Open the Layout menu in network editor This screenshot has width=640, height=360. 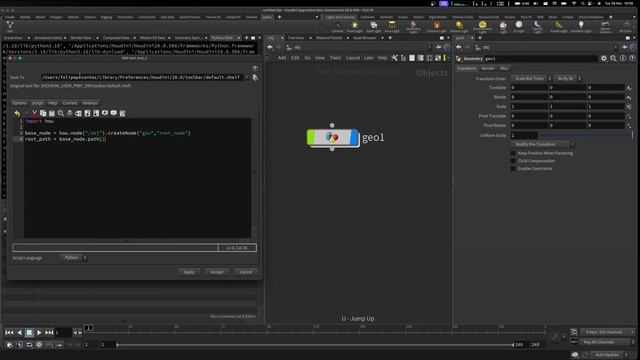pyautogui.click(x=353, y=58)
